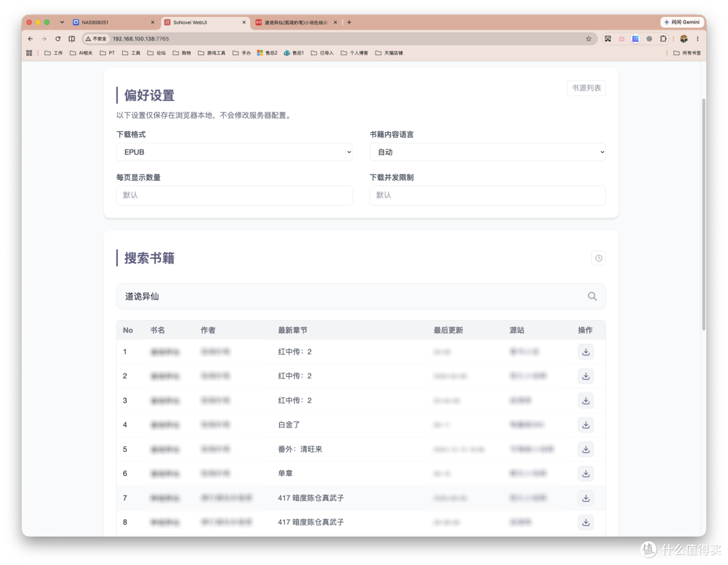The image size is (728, 565).
Task: Focus the 每页显示数量 input field
Action: click(234, 196)
